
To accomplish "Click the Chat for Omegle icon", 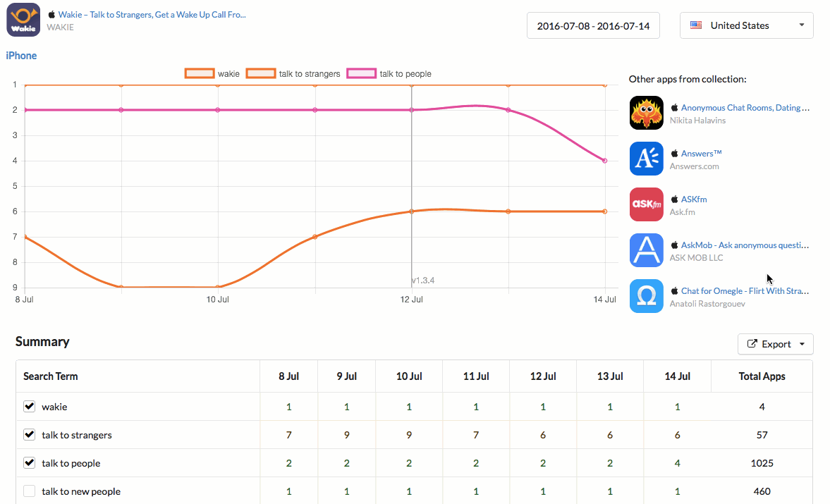I will (x=646, y=296).
